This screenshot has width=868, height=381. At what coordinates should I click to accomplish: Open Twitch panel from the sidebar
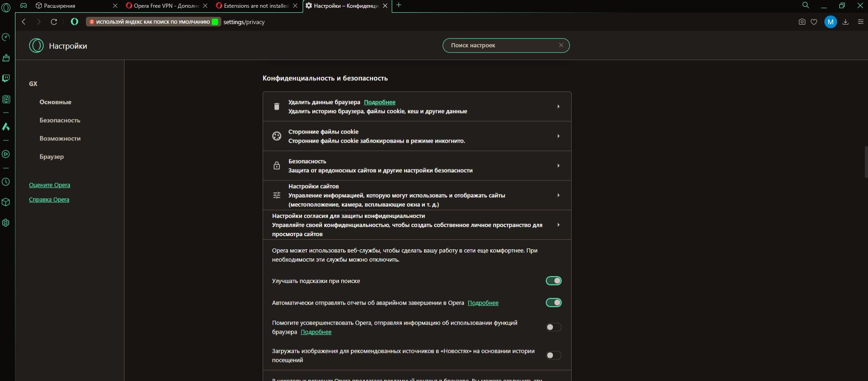coord(6,78)
